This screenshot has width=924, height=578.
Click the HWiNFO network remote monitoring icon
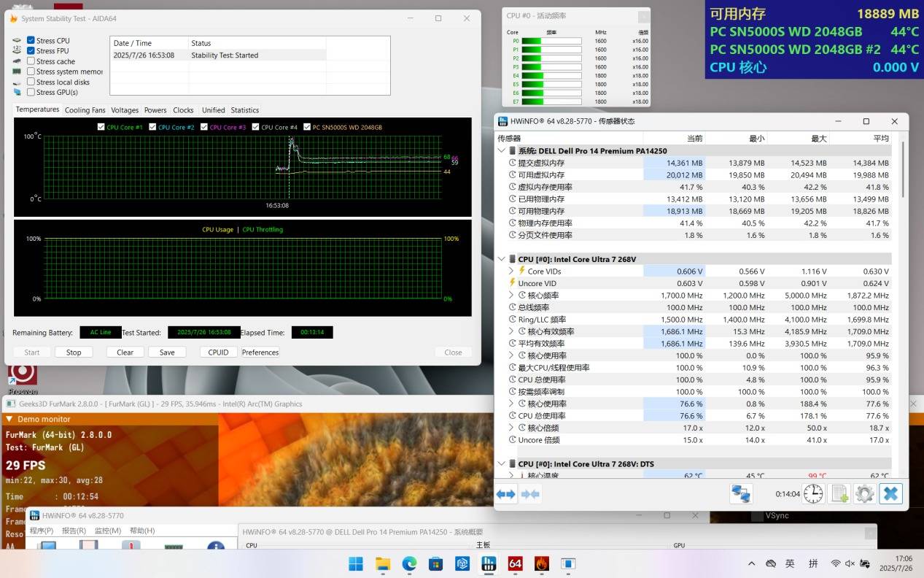[x=741, y=494]
